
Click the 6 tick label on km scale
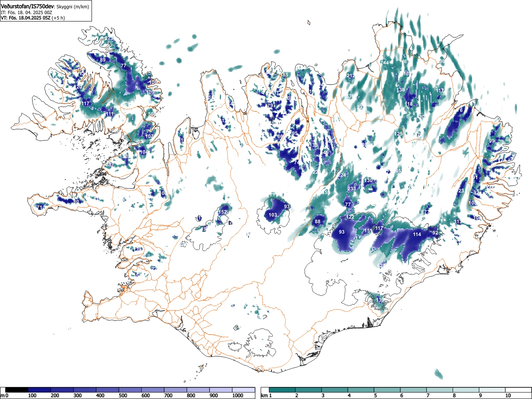(401, 396)
